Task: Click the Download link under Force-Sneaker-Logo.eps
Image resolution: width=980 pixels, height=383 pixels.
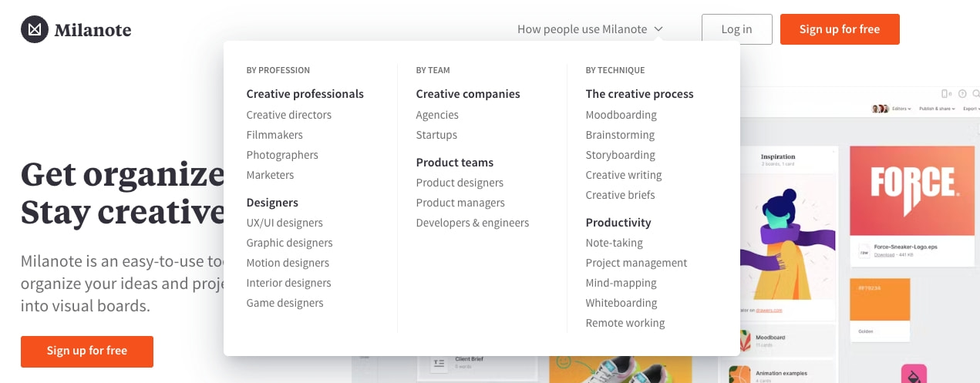Action: coord(884,254)
